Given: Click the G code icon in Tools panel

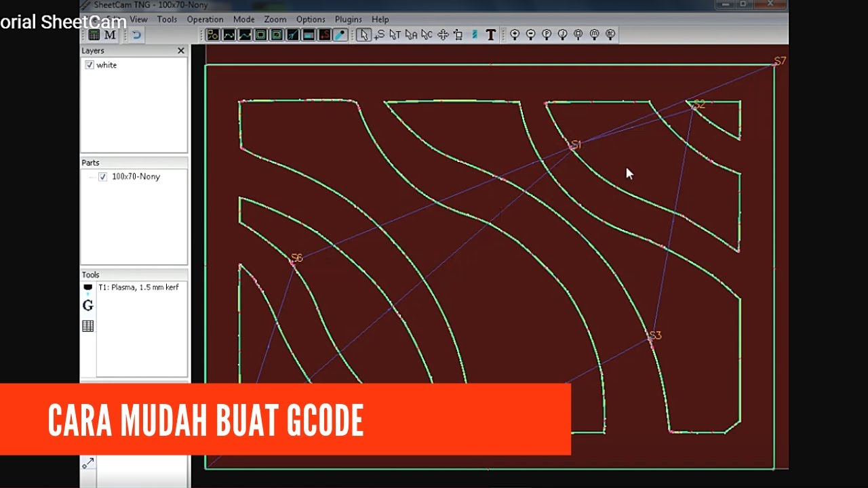Looking at the screenshot, I should coord(87,306).
